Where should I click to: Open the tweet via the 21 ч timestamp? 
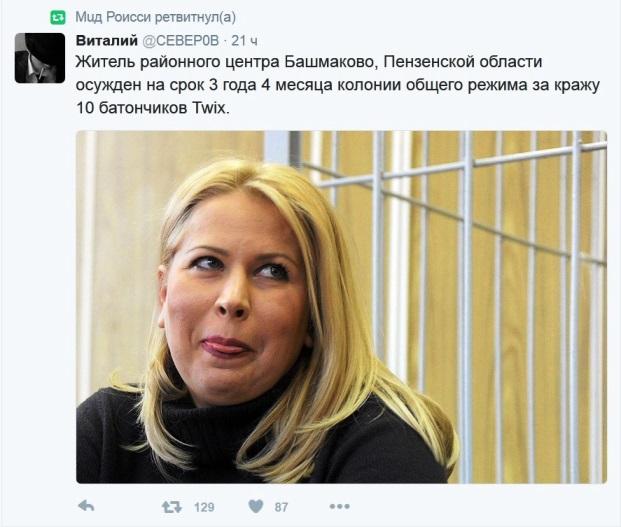pyautogui.click(x=244, y=41)
